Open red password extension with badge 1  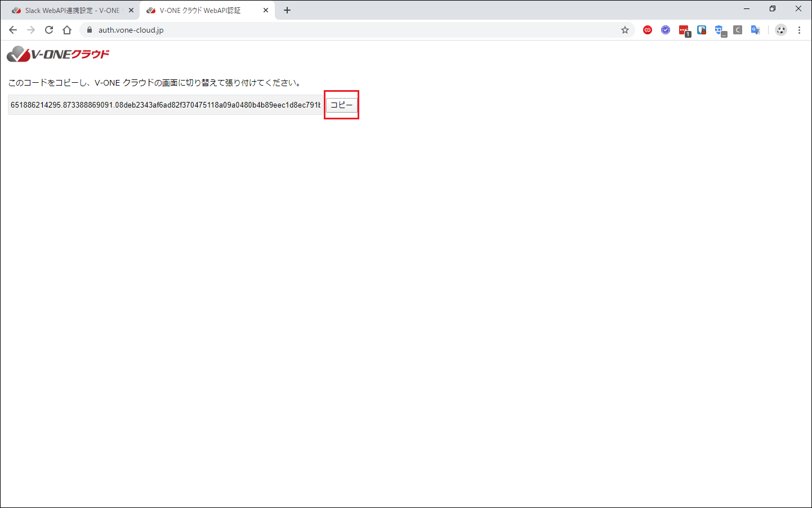[x=684, y=30]
